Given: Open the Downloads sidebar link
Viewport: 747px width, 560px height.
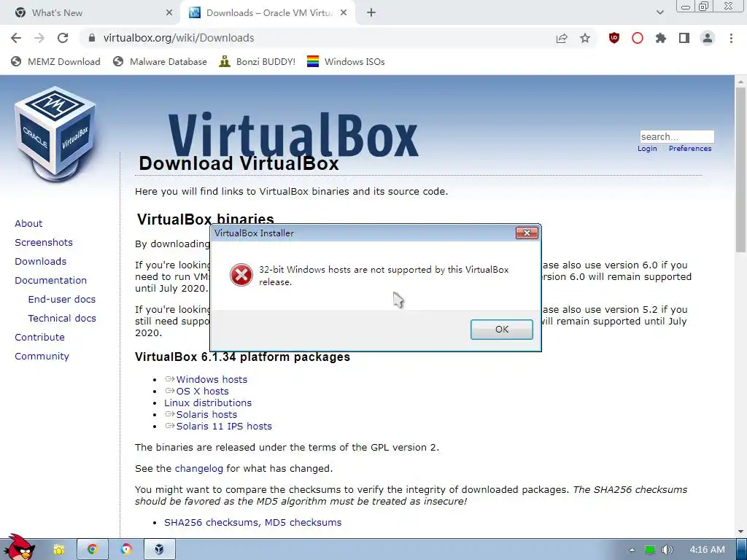Looking at the screenshot, I should pyautogui.click(x=41, y=262).
